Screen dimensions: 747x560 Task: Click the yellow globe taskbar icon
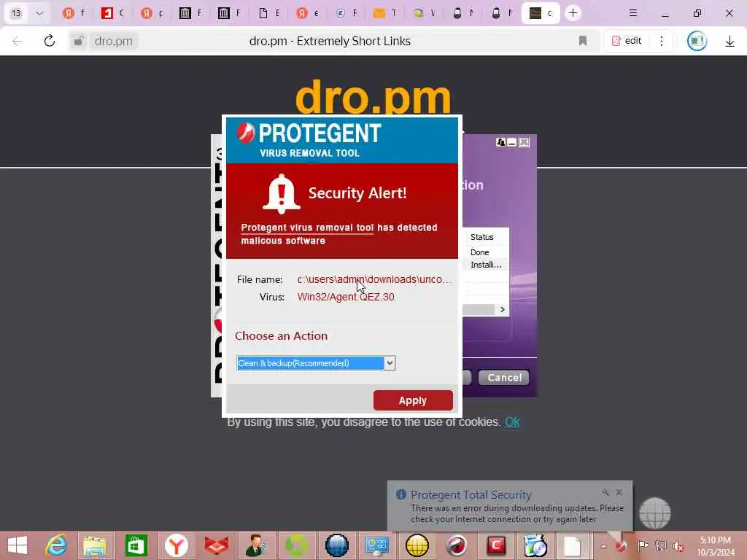[x=417, y=545]
